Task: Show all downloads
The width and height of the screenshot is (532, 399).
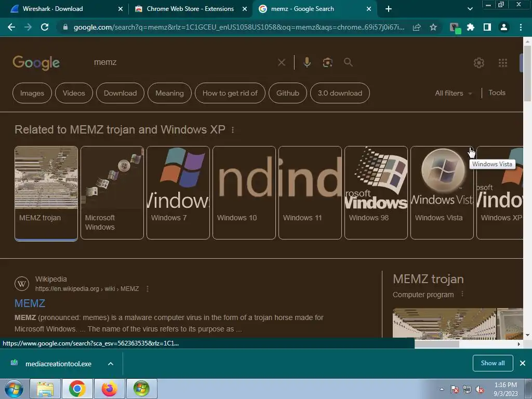Action: 493,363
